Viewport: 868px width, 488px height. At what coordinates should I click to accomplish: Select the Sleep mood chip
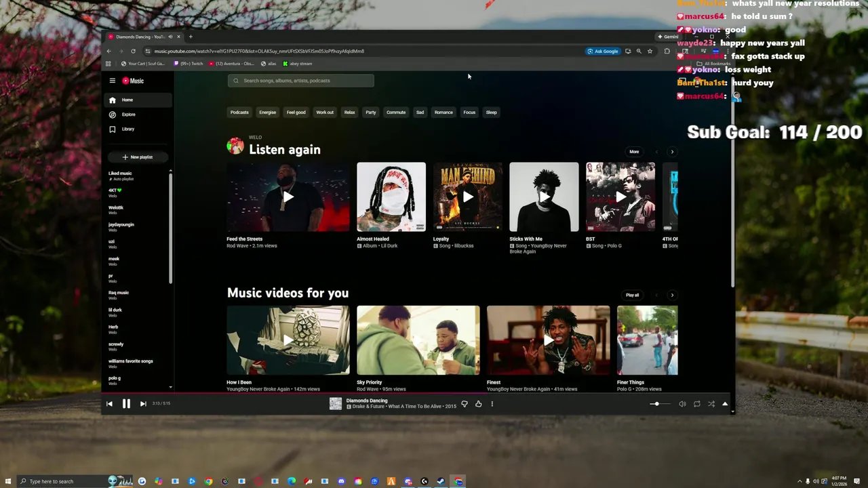(x=491, y=113)
